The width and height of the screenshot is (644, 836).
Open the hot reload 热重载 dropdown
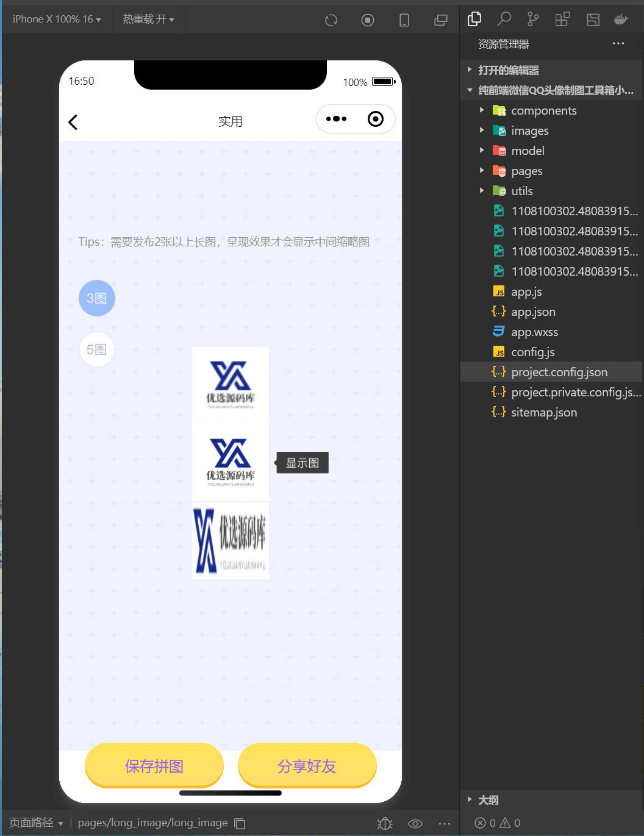148,19
